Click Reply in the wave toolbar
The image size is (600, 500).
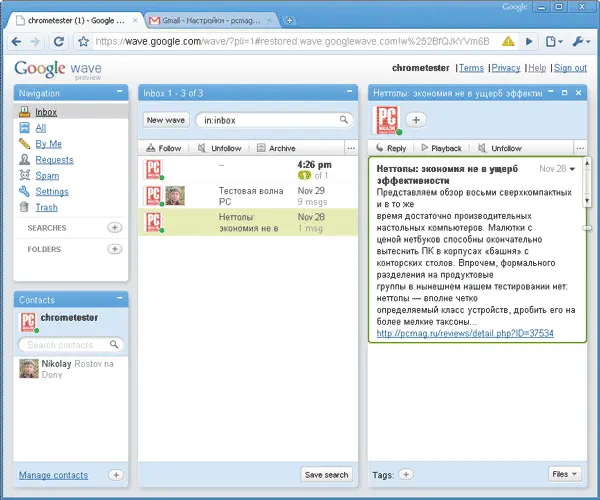[391, 148]
